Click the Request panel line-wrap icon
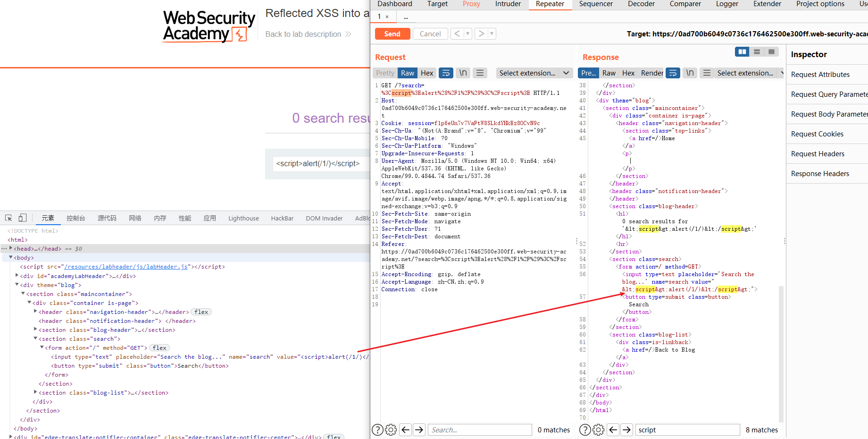 (446, 73)
